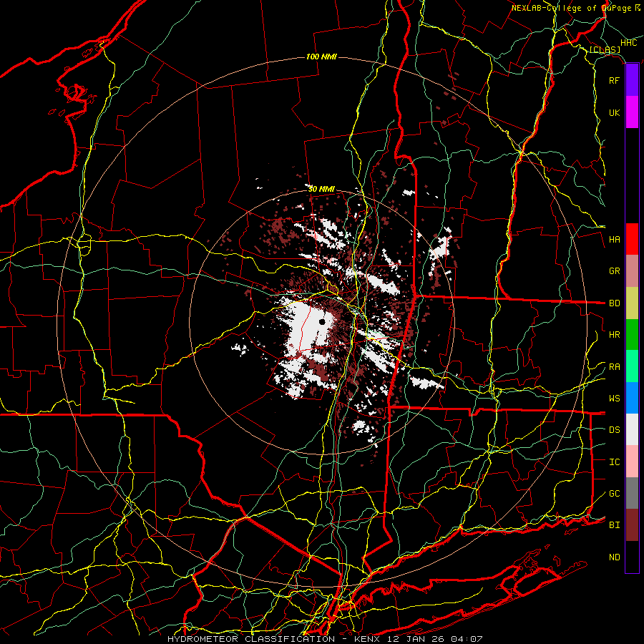
Task: Click the ND black legend swatch
Action: 632,557
